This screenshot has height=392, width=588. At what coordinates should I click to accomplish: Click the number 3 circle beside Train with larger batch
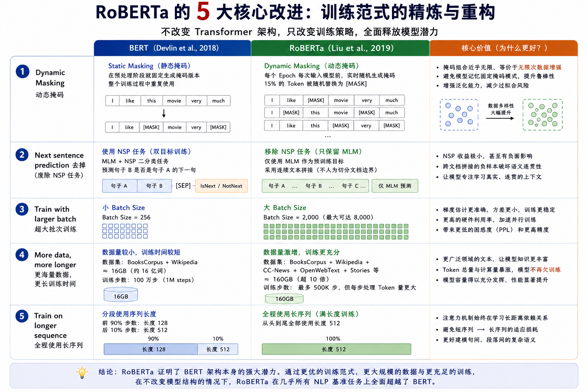(22, 209)
